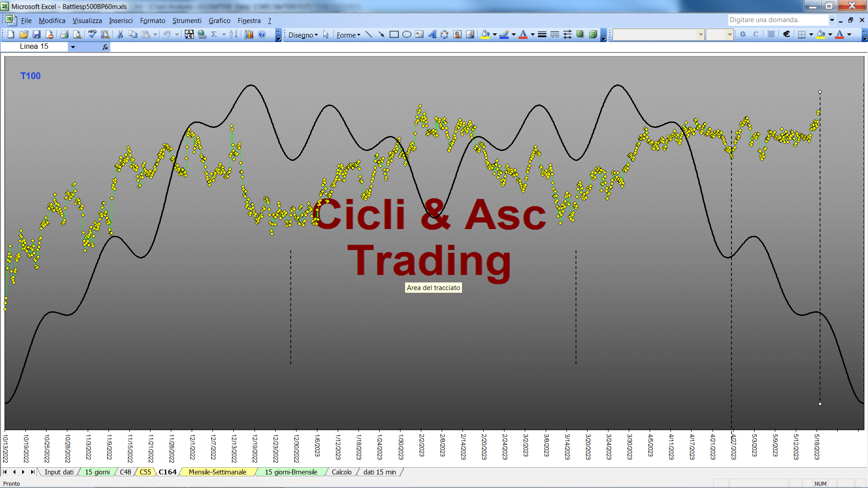
Task: Click the insert function fx button
Action: coord(105,47)
